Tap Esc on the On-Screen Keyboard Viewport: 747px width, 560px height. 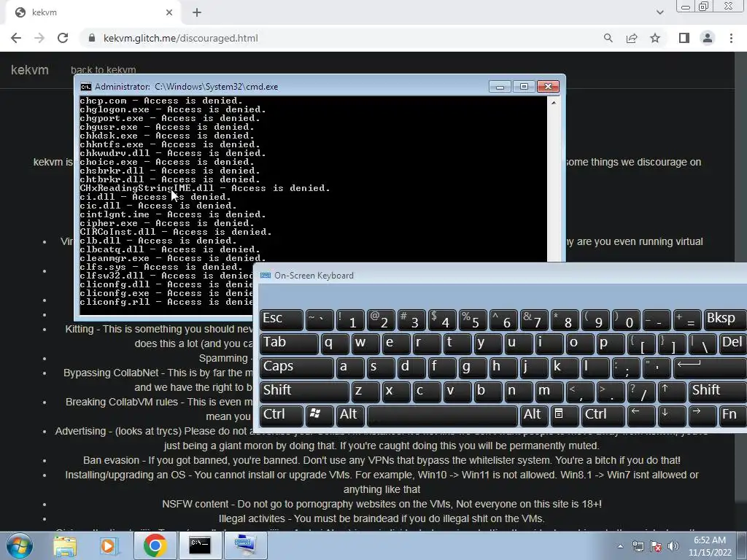[x=282, y=319]
